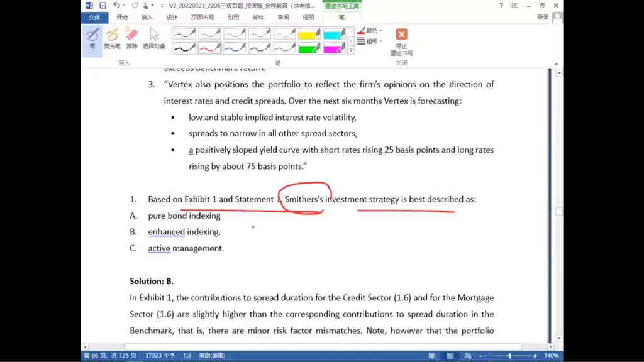The height and width of the screenshot is (362, 644).
Task: Select the Pen (笔) ink tool
Action: pos(92,39)
